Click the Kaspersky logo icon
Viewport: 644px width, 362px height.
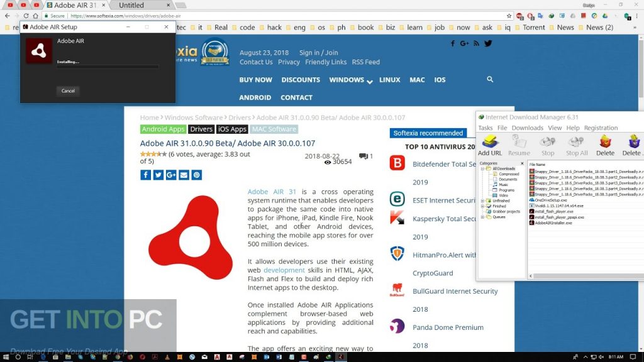tap(397, 217)
